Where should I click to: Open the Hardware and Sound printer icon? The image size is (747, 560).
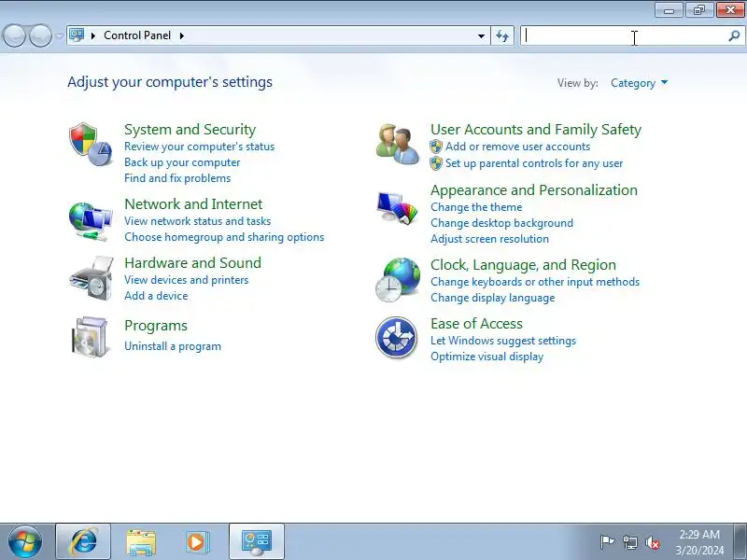click(91, 278)
